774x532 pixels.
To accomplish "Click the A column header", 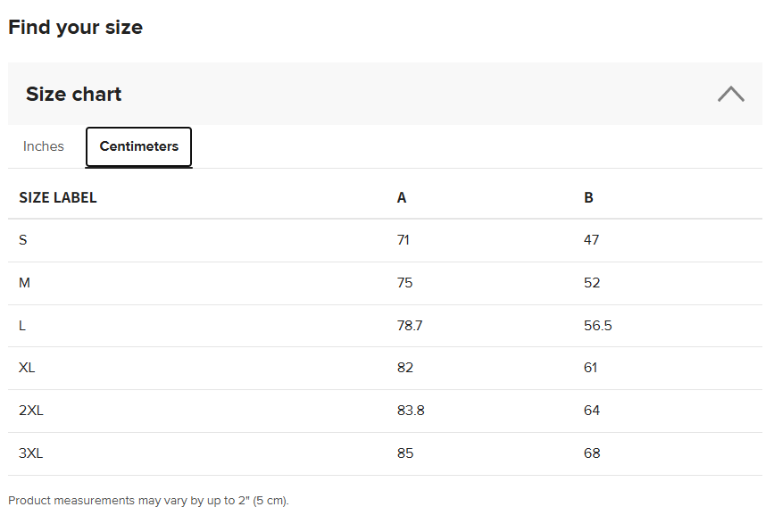I will pyautogui.click(x=402, y=197).
